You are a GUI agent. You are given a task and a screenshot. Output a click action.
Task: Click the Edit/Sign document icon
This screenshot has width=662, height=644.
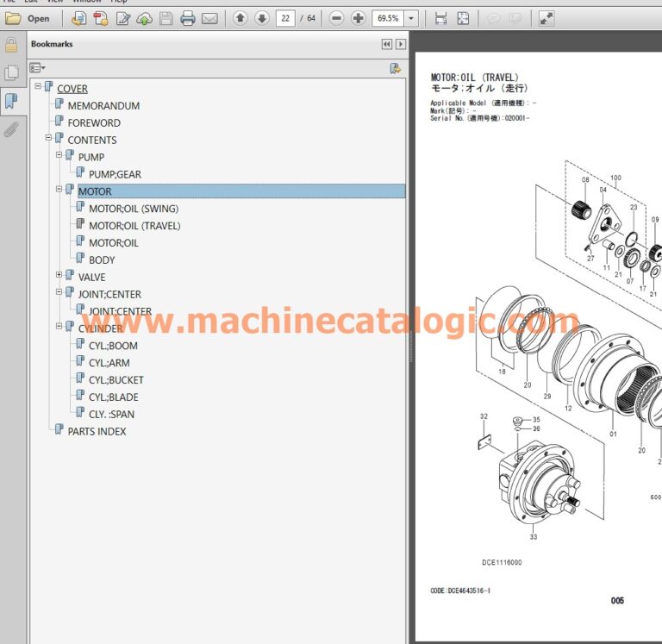point(123,19)
